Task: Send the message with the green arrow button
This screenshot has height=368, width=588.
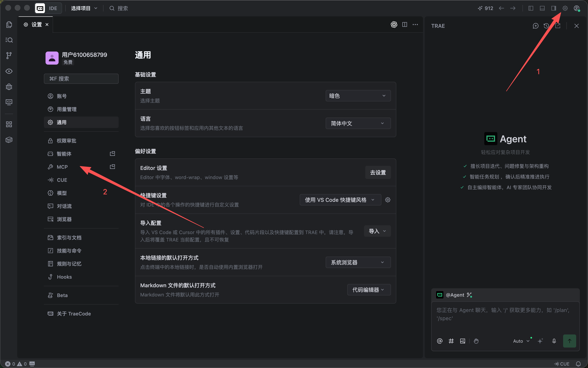Action: [570, 341]
